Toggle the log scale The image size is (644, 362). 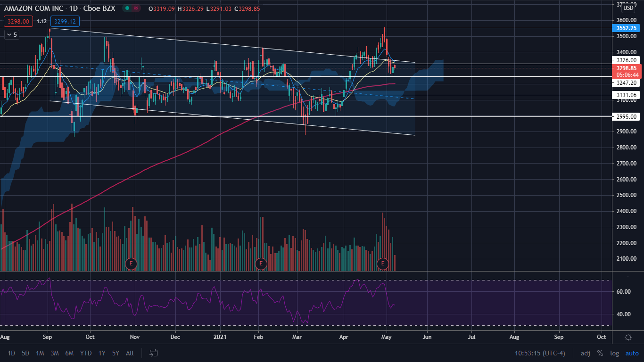614,353
